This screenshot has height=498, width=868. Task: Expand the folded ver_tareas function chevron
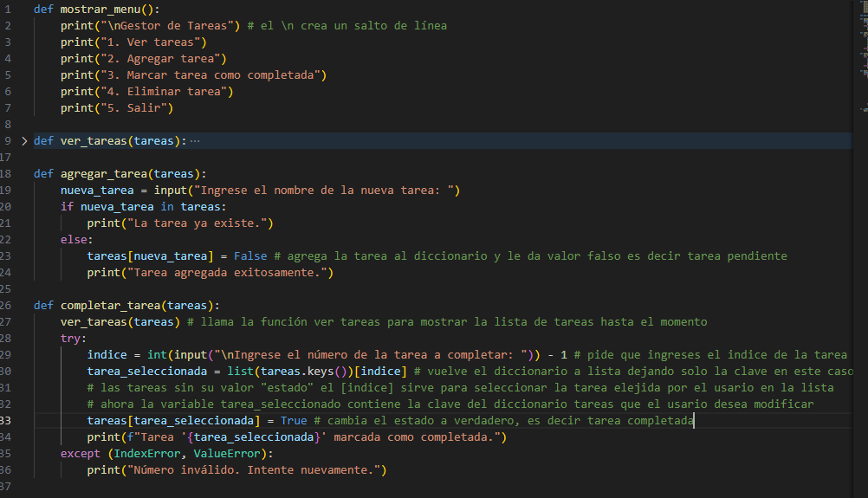pos(24,141)
